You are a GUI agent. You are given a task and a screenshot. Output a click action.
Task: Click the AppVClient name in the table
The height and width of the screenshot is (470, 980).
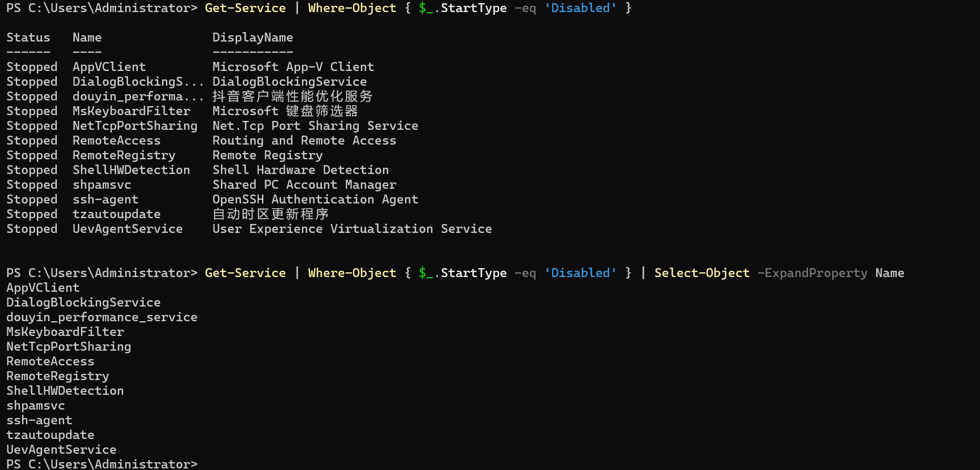click(109, 67)
